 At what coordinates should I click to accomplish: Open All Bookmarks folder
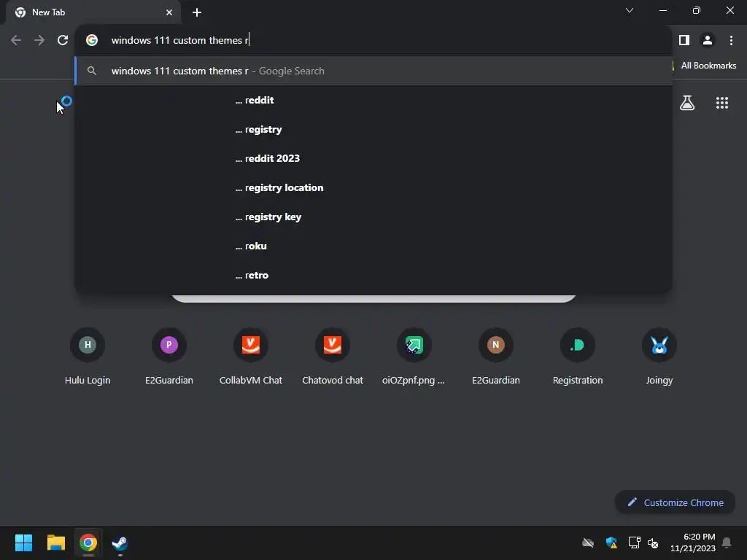pyautogui.click(x=708, y=66)
